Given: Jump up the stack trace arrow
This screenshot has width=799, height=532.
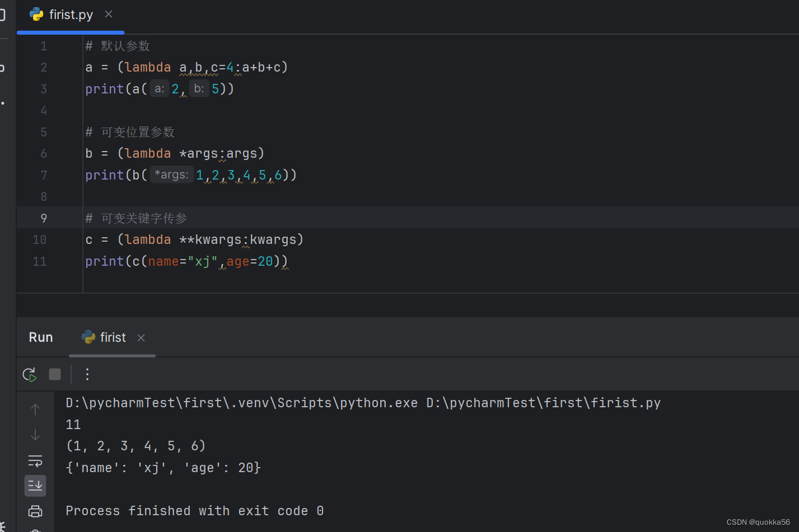Looking at the screenshot, I should (35, 409).
